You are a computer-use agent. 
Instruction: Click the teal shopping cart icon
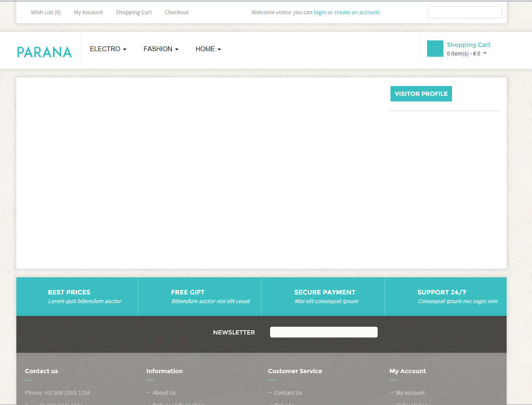coord(435,49)
